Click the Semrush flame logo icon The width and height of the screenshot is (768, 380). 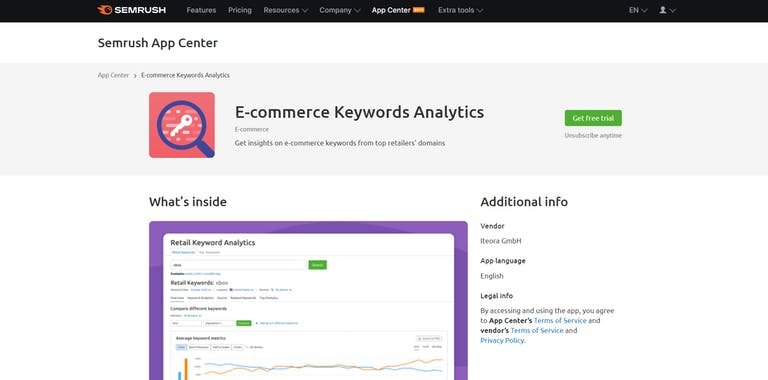[105, 10]
